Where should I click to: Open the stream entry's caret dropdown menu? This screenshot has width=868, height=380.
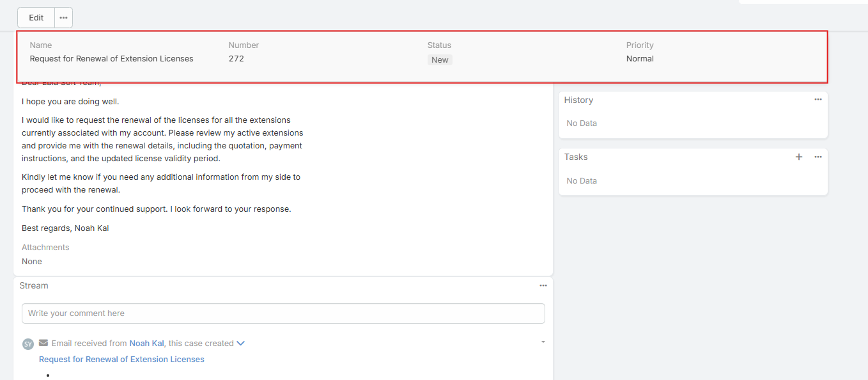(543, 342)
